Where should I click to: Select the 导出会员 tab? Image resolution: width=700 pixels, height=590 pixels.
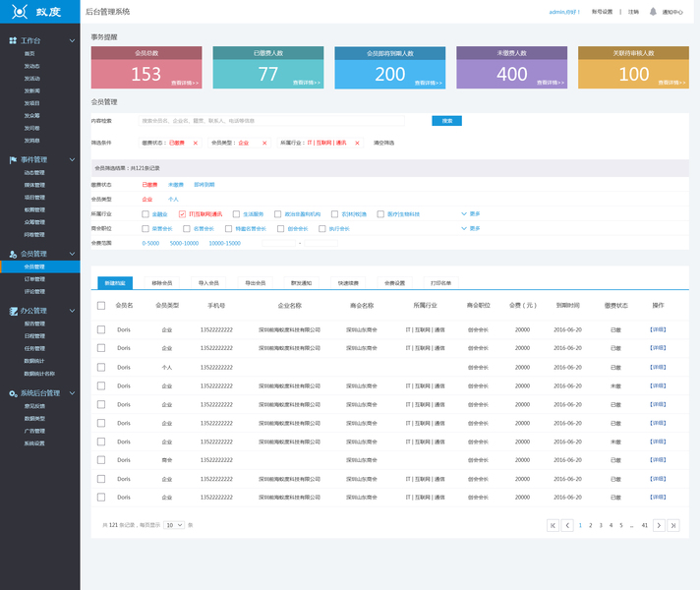tap(256, 283)
